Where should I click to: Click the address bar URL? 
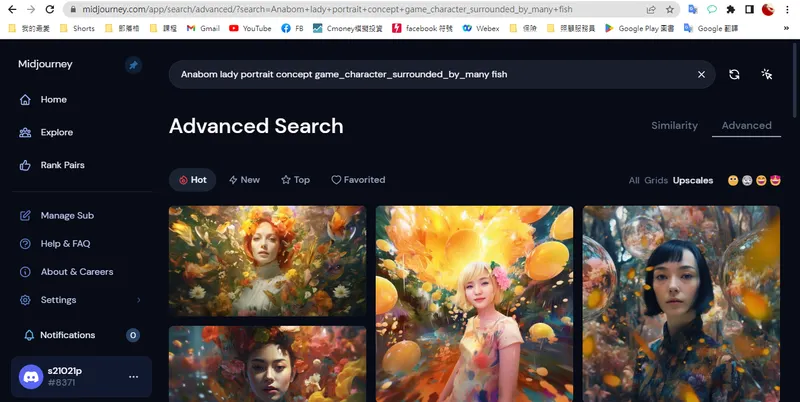[327, 9]
